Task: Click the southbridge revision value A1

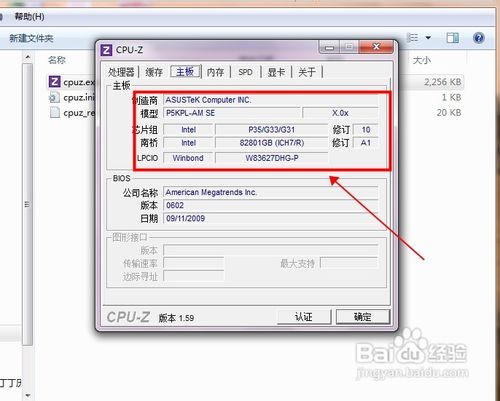Action: [x=366, y=143]
